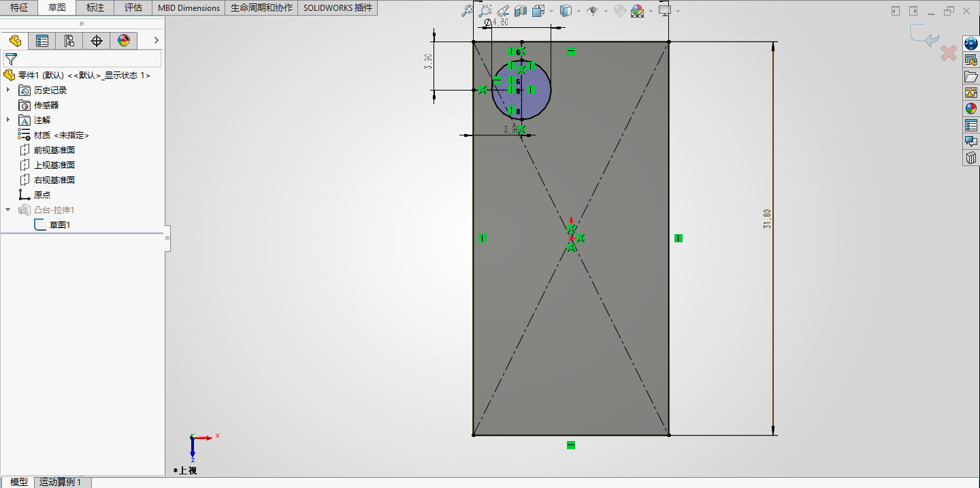
Task: Click the Apply Scene icon
Action: 637,11
